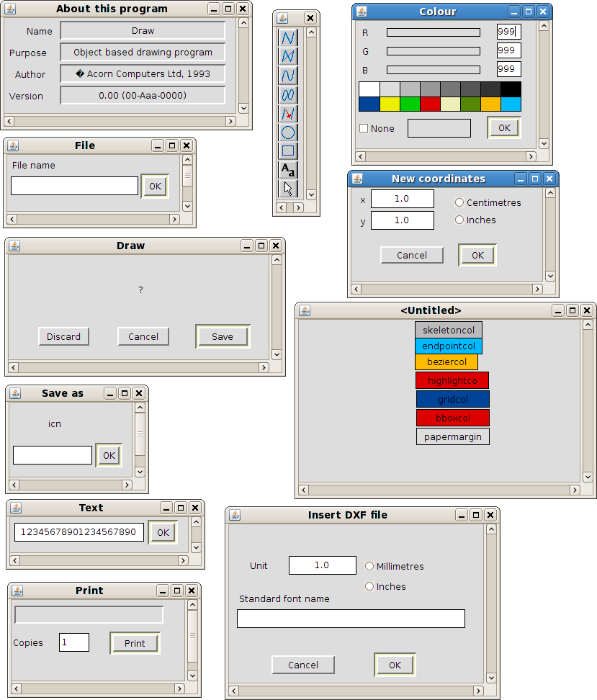The width and height of the screenshot is (597, 700).
Task: Select the rectangle tool
Action: [x=288, y=151]
